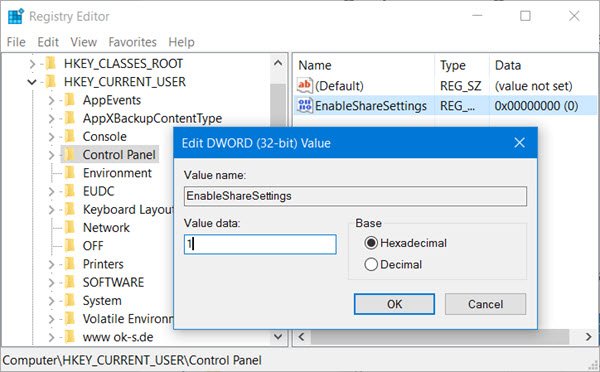This screenshot has width=600, height=372.
Task: Close the Edit DWORD dialog
Action: pos(519,143)
